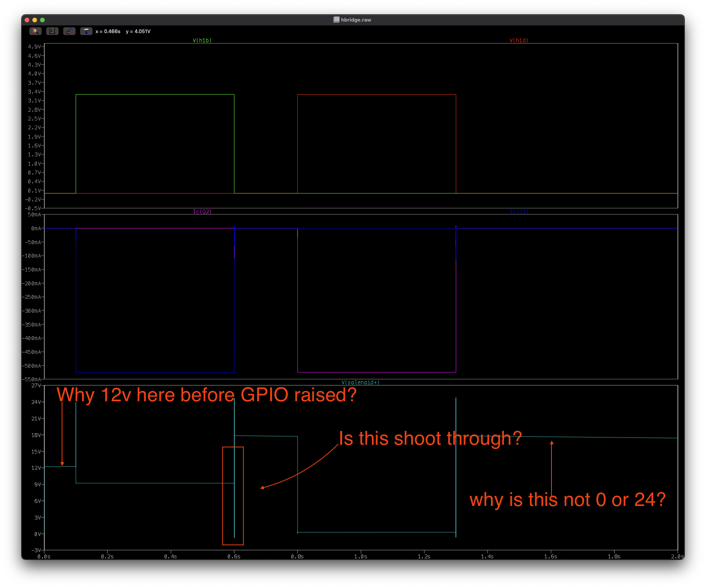Click the autorange vertical axis icon

pos(52,31)
